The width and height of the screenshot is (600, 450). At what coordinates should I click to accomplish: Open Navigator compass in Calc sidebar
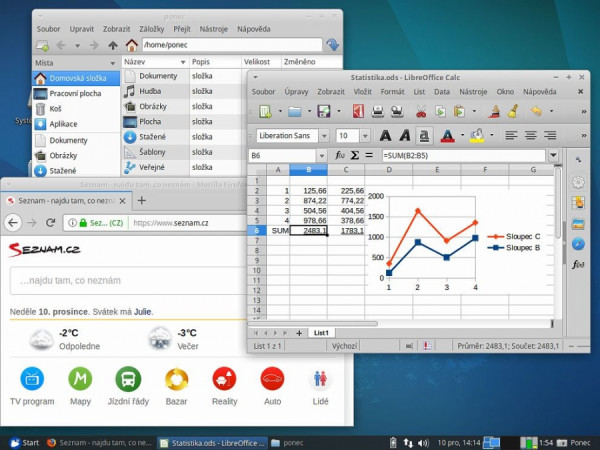[x=578, y=244]
